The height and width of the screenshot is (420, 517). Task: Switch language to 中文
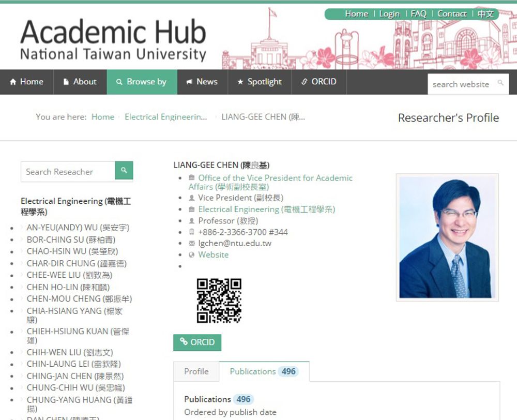pos(485,14)
